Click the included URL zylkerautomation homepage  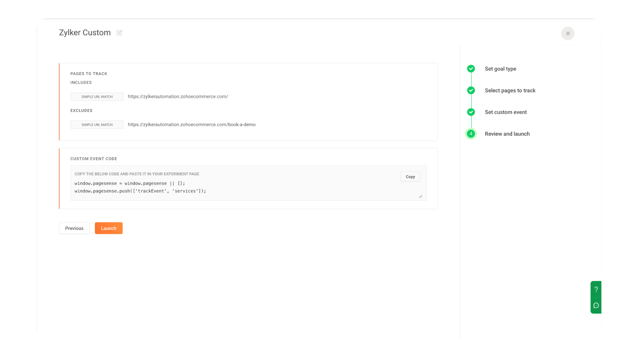178,97
